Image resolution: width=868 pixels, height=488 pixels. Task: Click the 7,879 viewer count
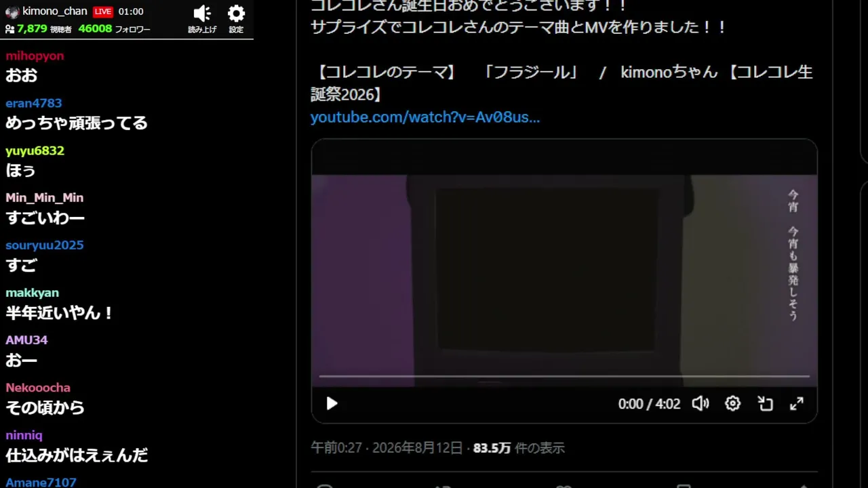[x=32, y=29]
